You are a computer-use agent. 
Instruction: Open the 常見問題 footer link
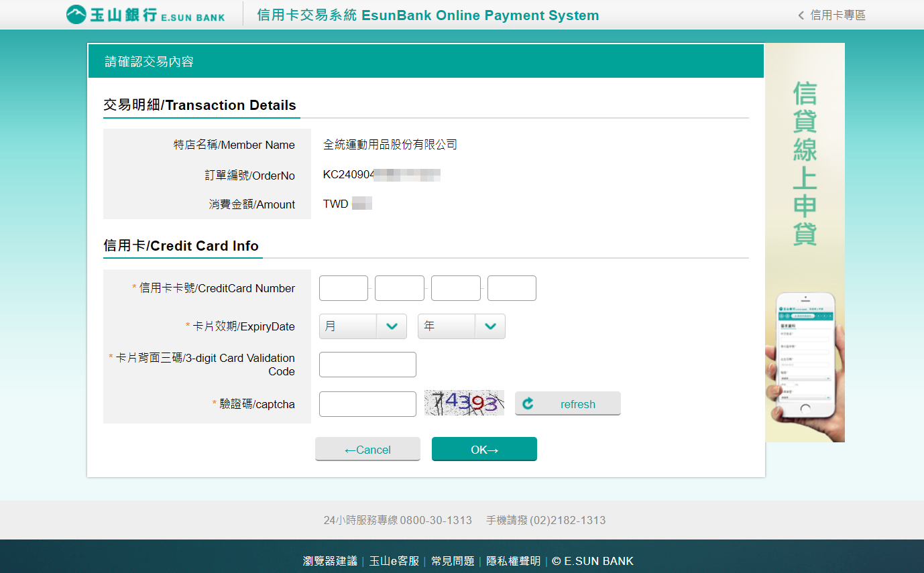(x=453, y=561)
